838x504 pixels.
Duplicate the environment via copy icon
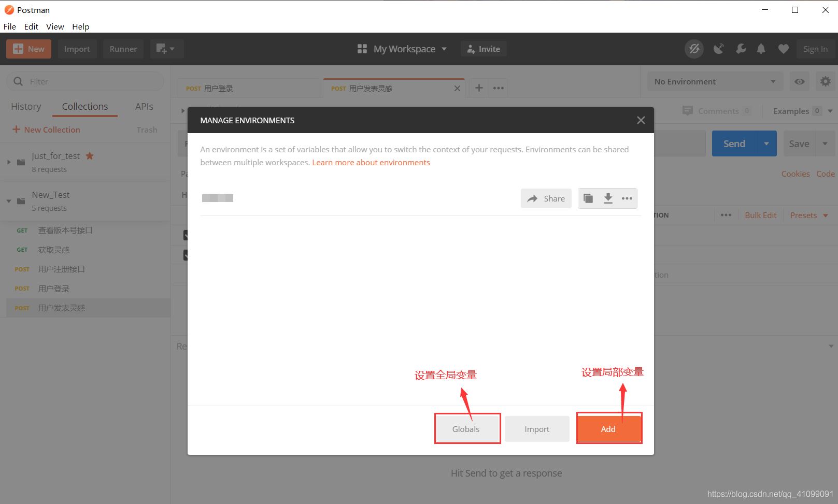(x=588, y=198)
